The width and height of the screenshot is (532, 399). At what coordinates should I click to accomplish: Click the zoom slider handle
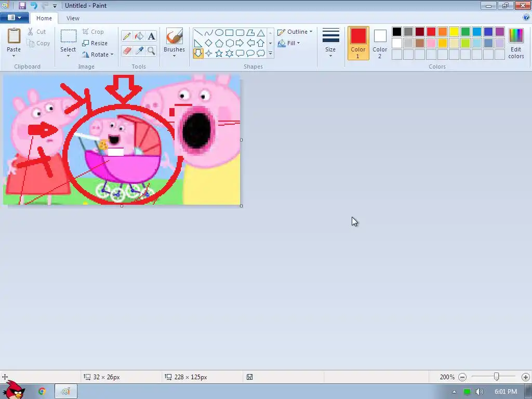[496, 377]
